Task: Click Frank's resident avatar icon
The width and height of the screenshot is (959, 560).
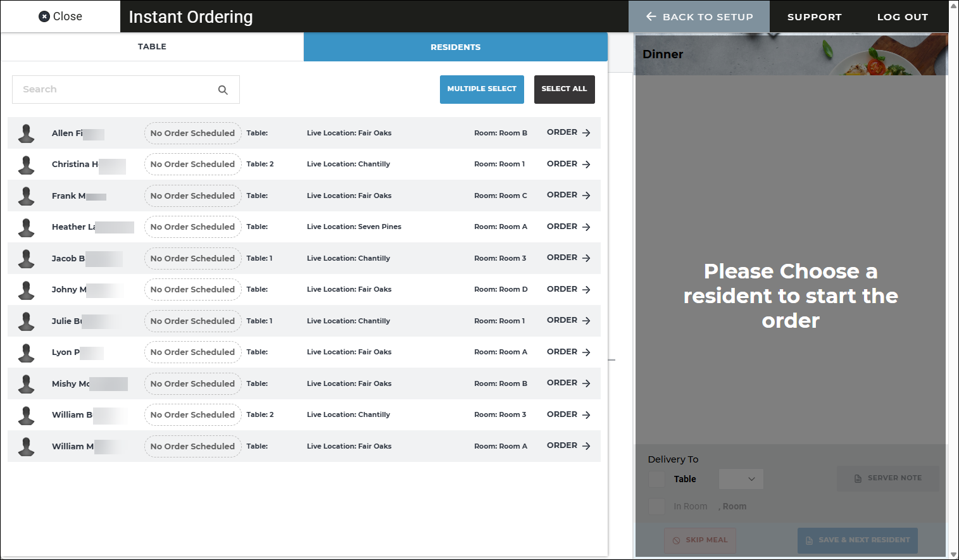Action: [x=27, y=196]
